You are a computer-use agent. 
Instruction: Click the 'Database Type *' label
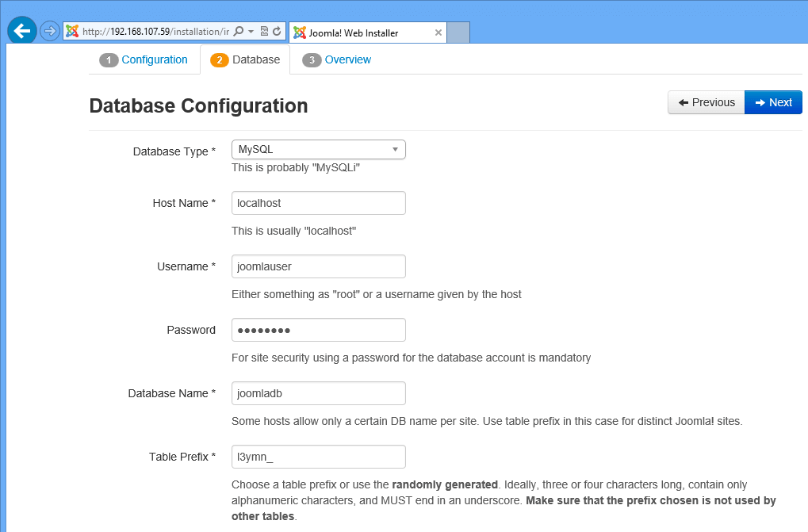tap(174, 151)
